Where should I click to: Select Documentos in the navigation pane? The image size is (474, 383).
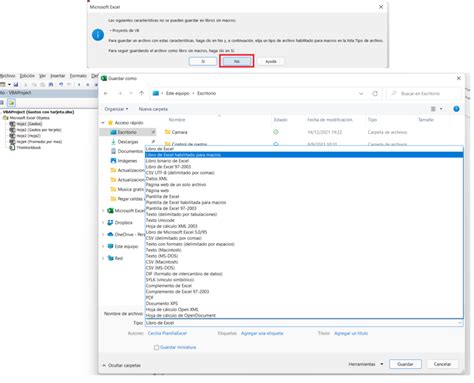coord(130,151)
